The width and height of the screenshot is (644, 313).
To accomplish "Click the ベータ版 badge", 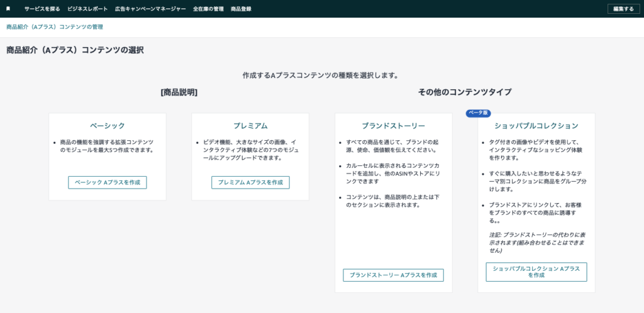I will click(x=478, y=113).
